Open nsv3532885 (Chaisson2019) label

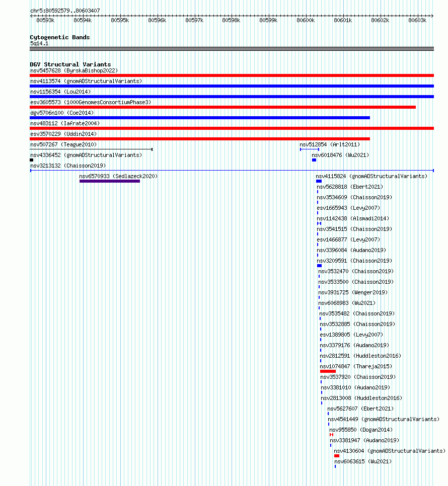(357, 324)
